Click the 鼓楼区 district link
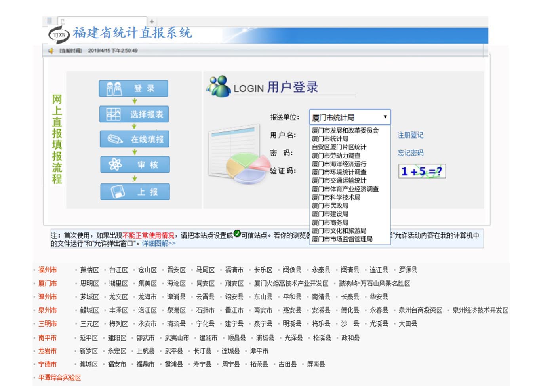The height and width of the screenshot is (392, 535). (x=89, y=270)
